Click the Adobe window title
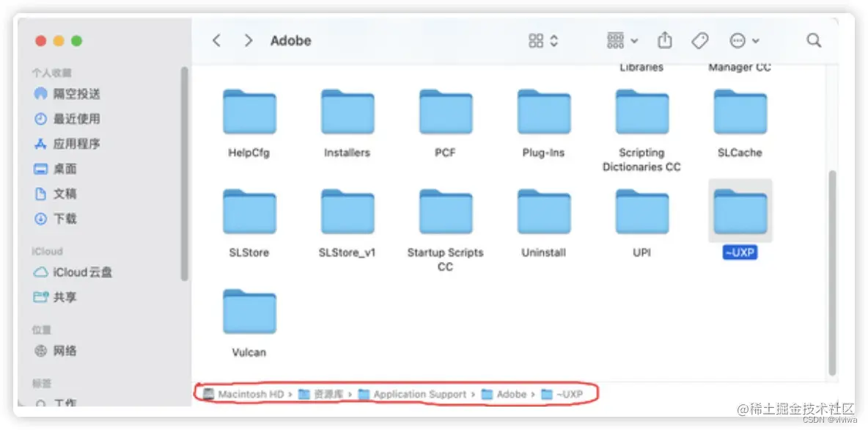 (x=290, y=40)
